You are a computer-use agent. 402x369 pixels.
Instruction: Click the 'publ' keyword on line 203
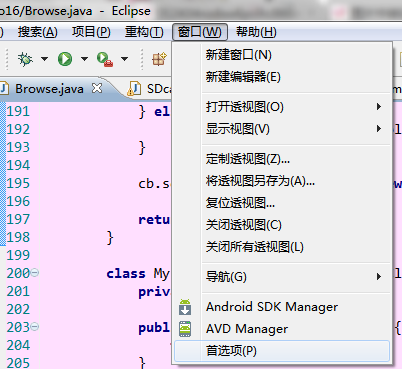coord(154,328)
